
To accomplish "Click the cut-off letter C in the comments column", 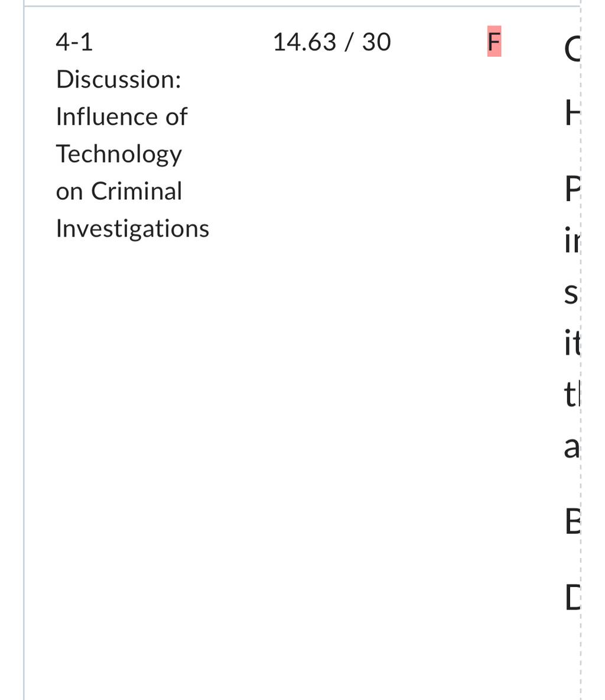I will coord(572,48).
